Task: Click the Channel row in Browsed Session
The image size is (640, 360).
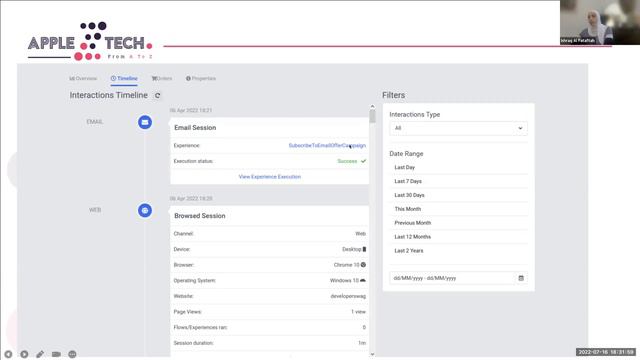Action: (270, 234)
